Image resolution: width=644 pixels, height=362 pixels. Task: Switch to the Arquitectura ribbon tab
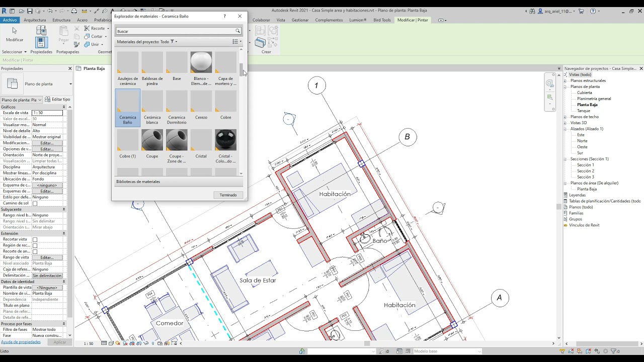click(x=35, y=20)
